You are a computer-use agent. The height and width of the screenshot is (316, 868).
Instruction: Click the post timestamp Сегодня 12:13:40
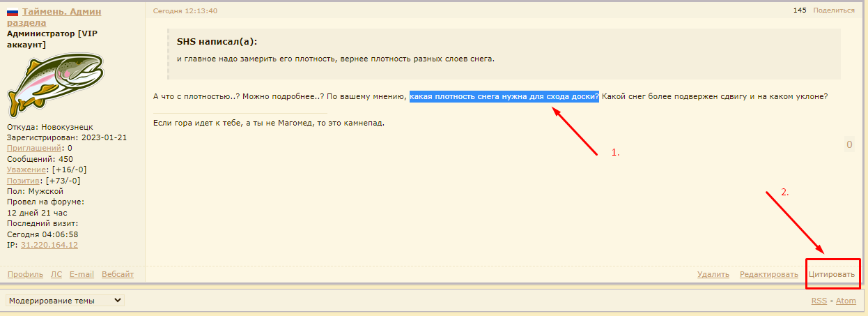point(185,11)
